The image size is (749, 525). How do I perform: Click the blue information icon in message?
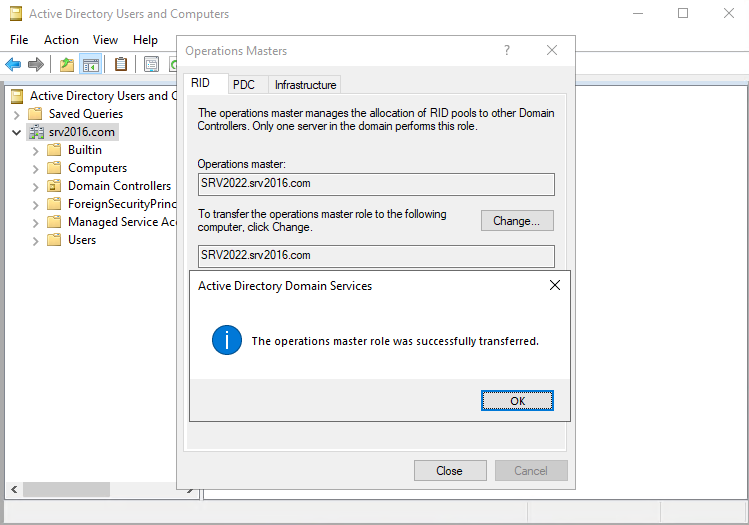(226, 340)
